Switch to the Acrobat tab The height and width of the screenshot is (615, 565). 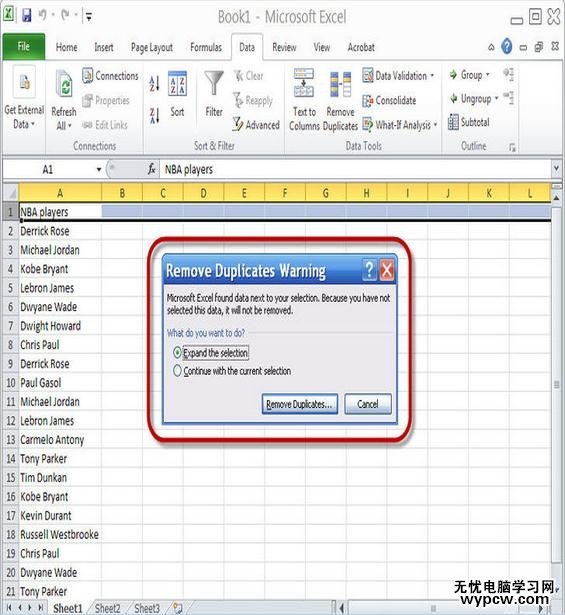[361, 47]
